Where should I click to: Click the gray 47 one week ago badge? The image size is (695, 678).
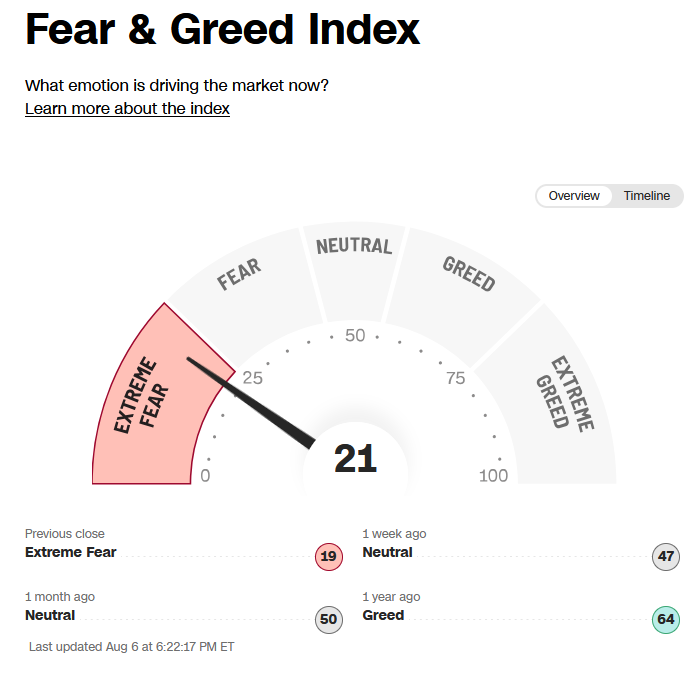click(x=666, y=557)
